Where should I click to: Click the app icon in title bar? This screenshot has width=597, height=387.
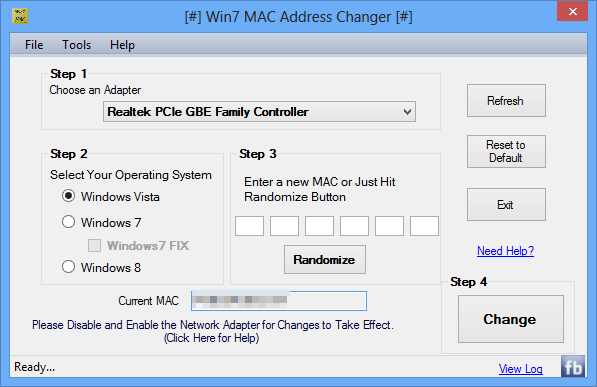tap(19, 16)
